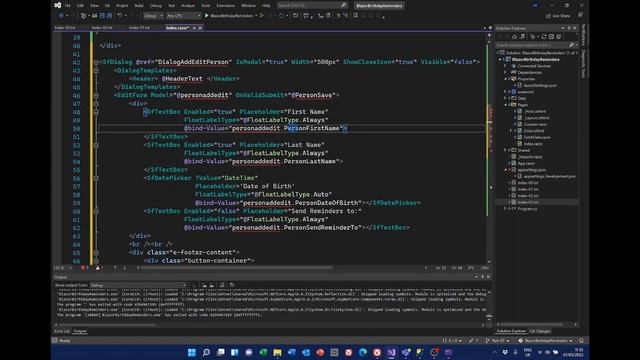Click Live Share icon at top right

click(548, 16)
